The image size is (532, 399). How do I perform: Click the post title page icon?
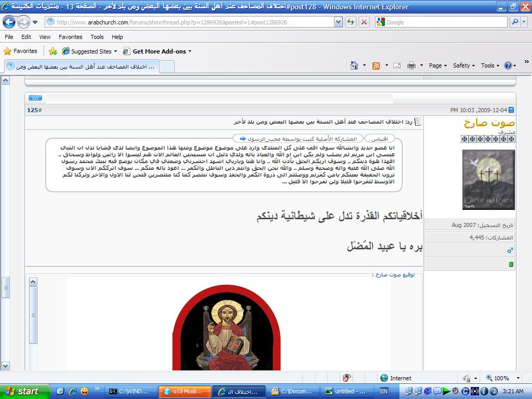coord(418,122)
